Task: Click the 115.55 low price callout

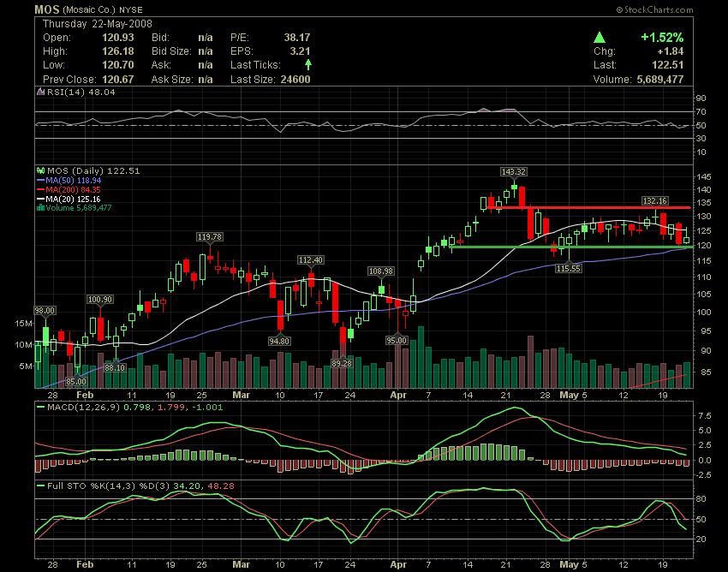Action: pos(569,268)
